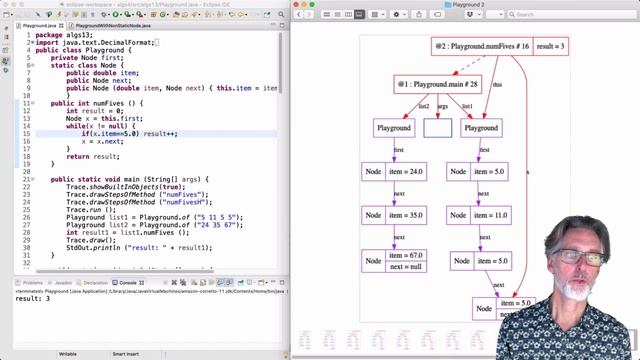Select the Console tab
640x360 pixels.
(x=128, y=282)
